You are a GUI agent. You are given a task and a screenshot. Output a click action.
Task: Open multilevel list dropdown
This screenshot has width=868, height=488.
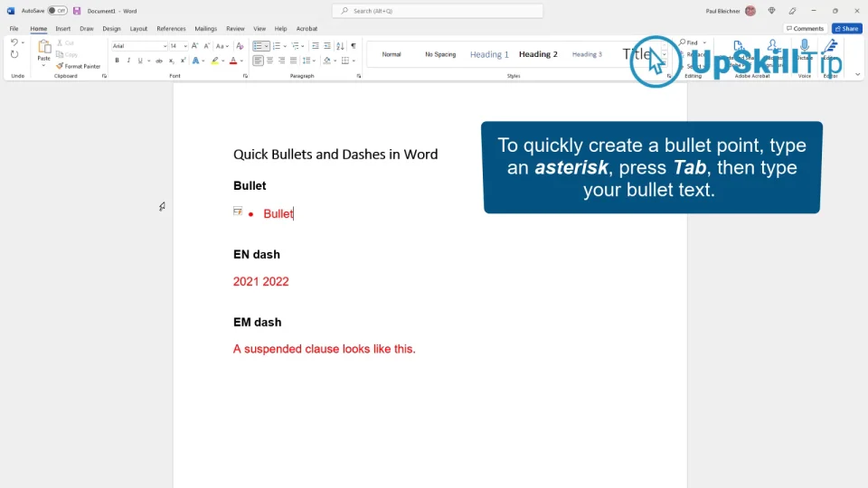click(x=302, y=46)
